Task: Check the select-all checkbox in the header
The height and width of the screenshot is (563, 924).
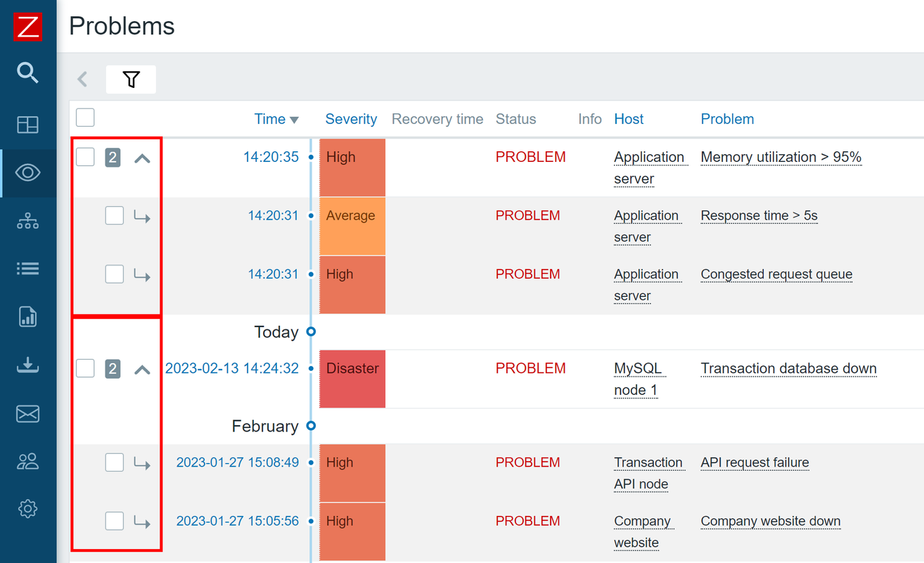Action: coord(85,118)
